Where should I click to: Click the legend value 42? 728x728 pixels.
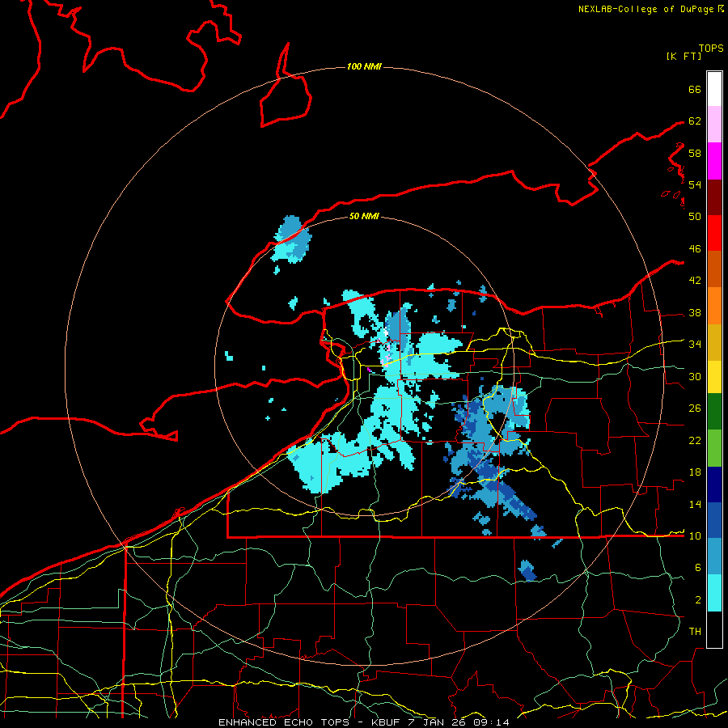click(x=695, y=281)
